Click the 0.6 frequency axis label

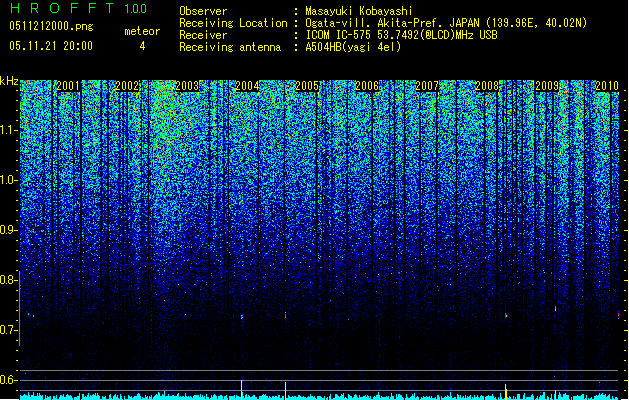click(9, 380)
